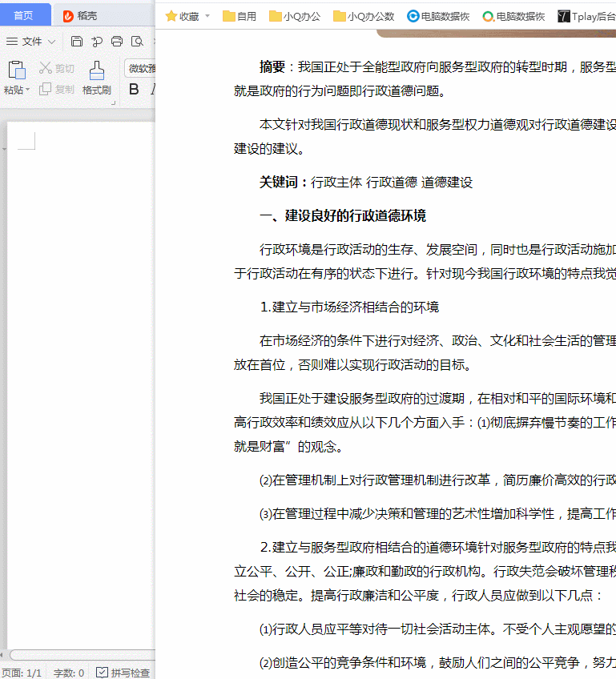This screenshot has width=616, height=679.
Task: Click the Cut (剪切) scissors icon
Action: pos(46,69)
